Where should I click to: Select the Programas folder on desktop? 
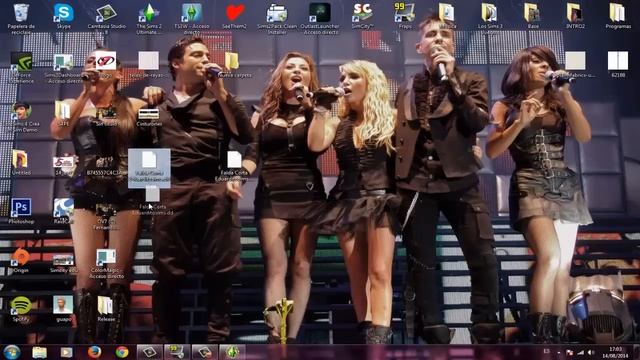618,16
